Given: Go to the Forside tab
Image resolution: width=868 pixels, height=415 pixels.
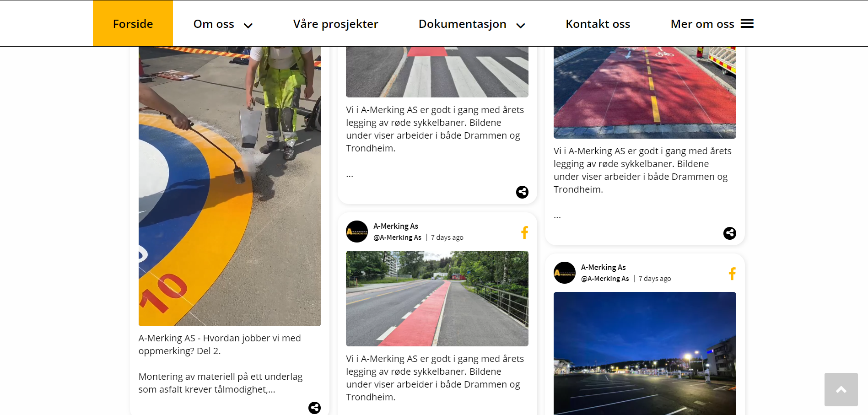Looking at the screenshot, I should click(133, 23).
